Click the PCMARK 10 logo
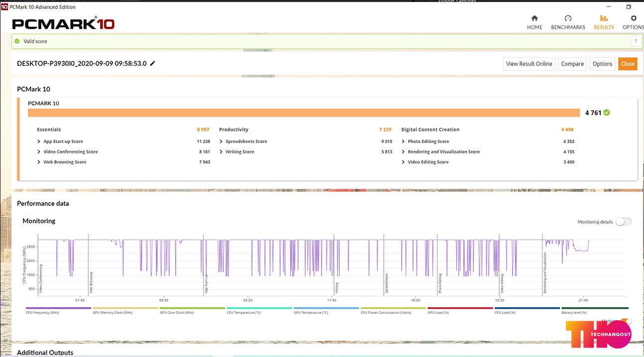644x357 pixels. pyautogui.click(x=63, y=23)
